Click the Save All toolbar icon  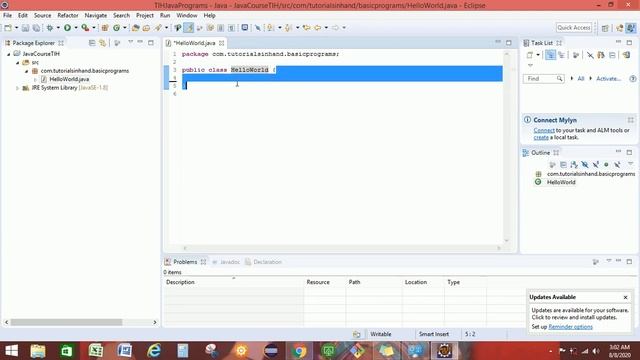click(x=36, y=28)
